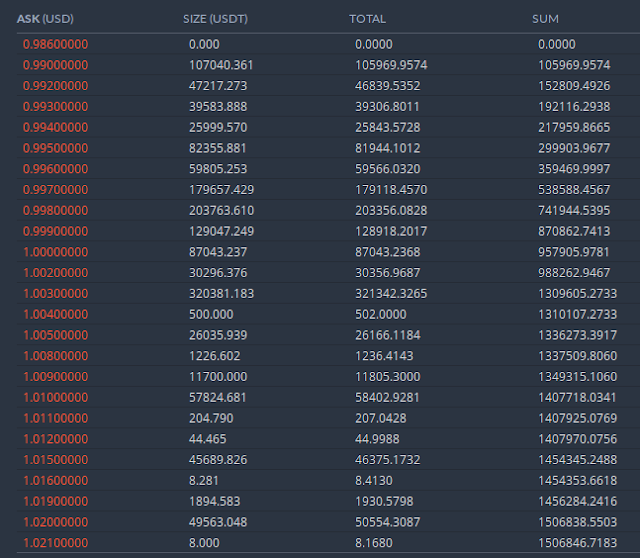Click size value 44.465
Viewport: 640px width, 558px height.
(207, 439)
